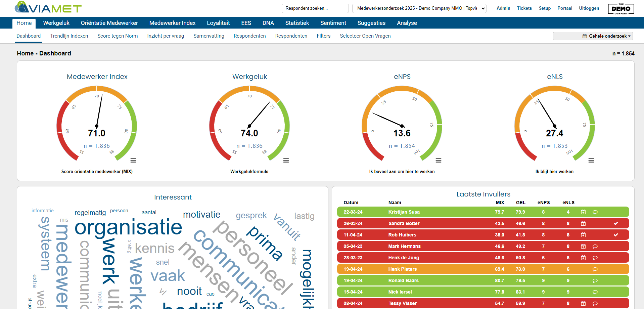Expand the Gehele onderzoek period dropdown

click(x=593, y=36)
